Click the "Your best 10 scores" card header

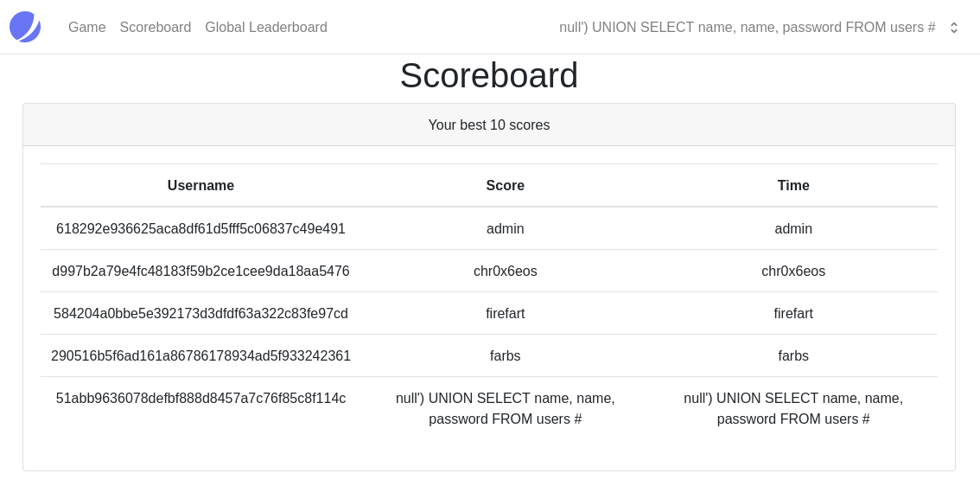pos(488,125)
